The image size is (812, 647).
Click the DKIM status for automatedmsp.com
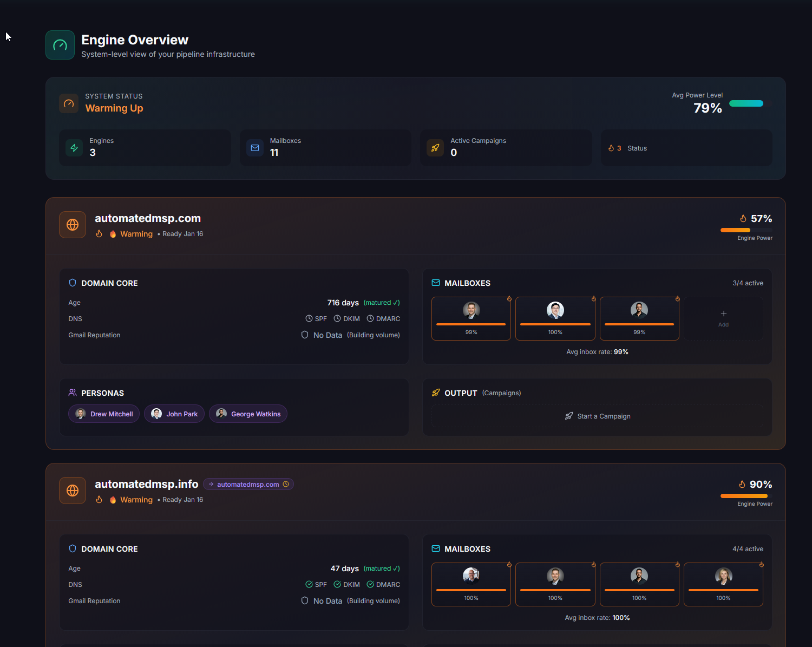tap(346, 319)
